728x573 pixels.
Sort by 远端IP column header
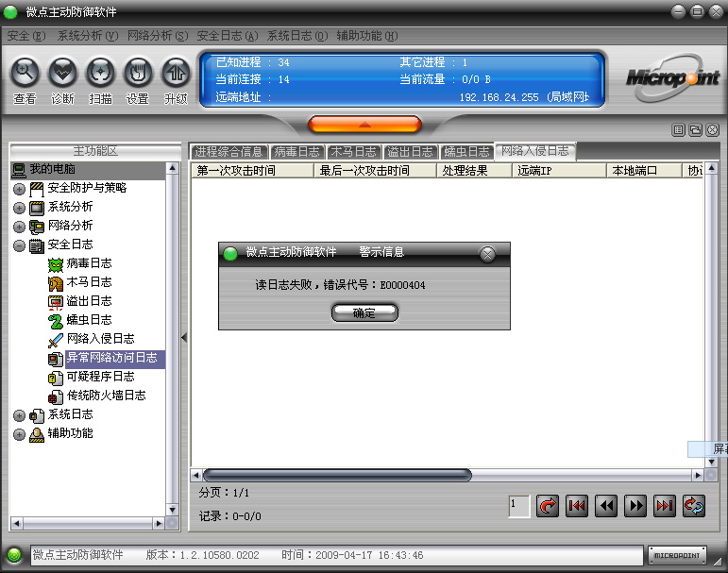(560, 171)
